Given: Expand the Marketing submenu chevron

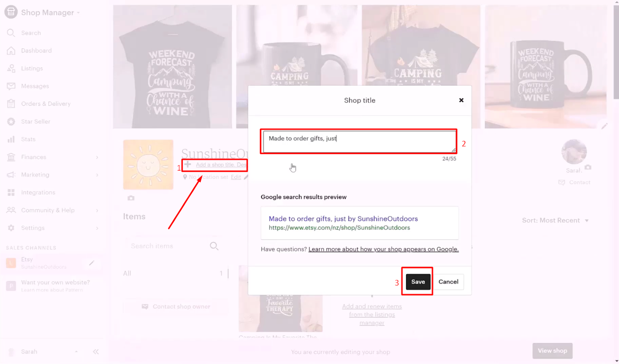Looking at the screenshot, I should point(97,175).
